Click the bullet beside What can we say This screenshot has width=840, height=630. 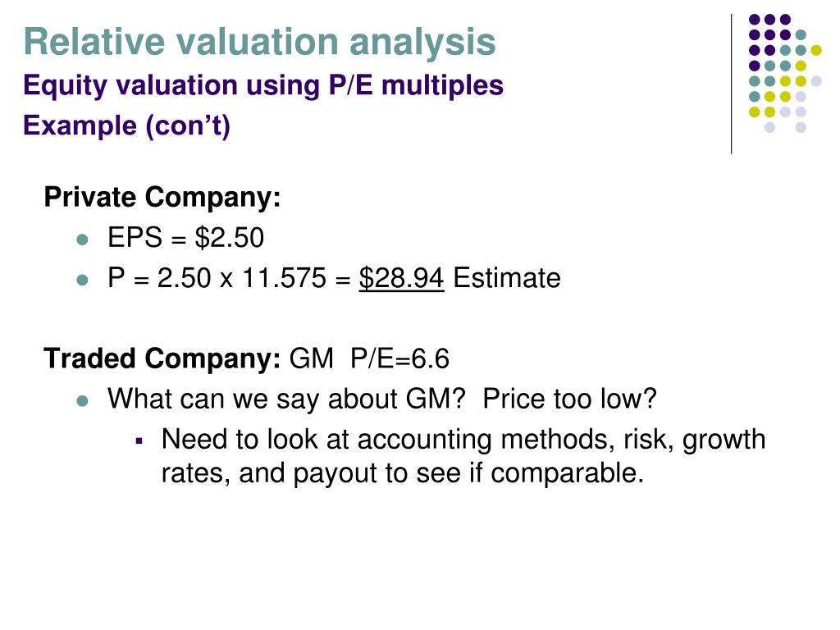[81, 401]
